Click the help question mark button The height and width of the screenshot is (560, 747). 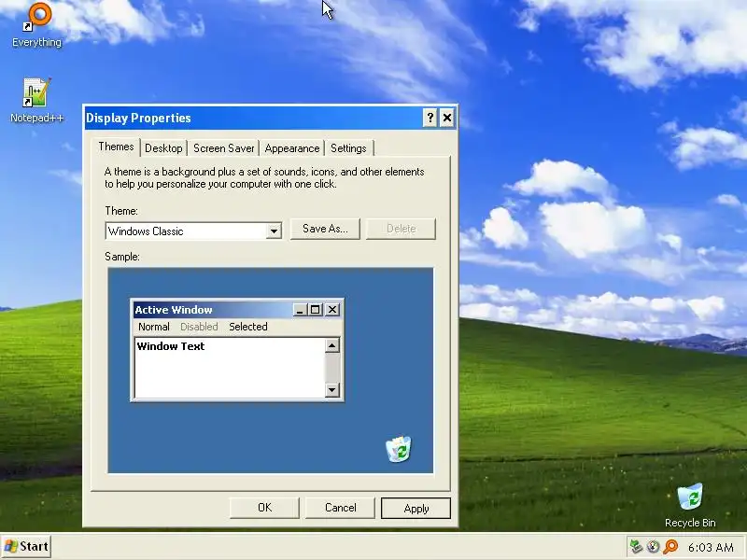coord(430,118)
